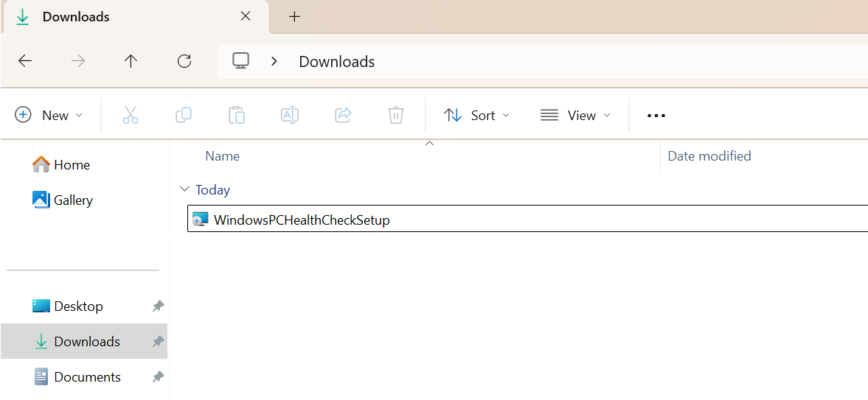Open the See more three-dots menu
868x400 pixels.
point(656,116)
